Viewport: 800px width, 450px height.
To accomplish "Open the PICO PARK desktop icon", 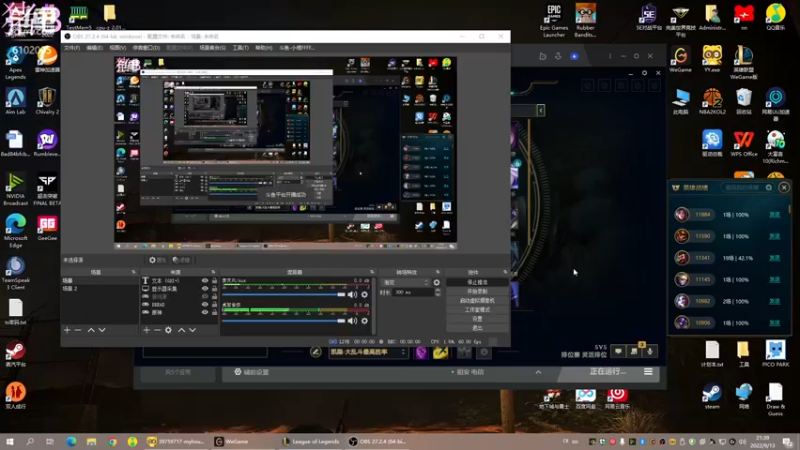I will pos(776,354).
